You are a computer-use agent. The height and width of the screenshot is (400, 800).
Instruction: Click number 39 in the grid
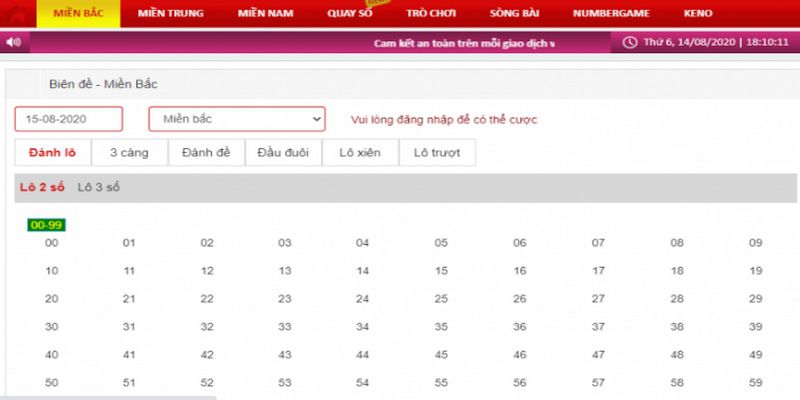pyautogui.click(x=755, y=327)
